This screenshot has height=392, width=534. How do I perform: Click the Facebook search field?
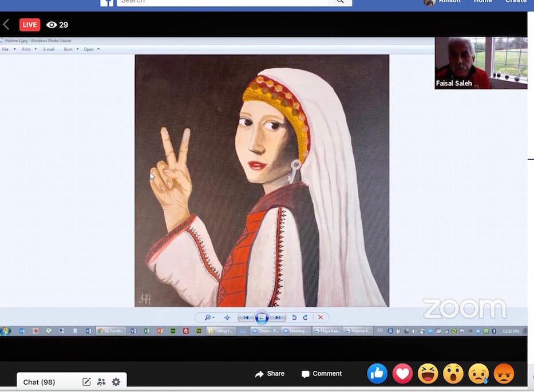pos(223,2)
